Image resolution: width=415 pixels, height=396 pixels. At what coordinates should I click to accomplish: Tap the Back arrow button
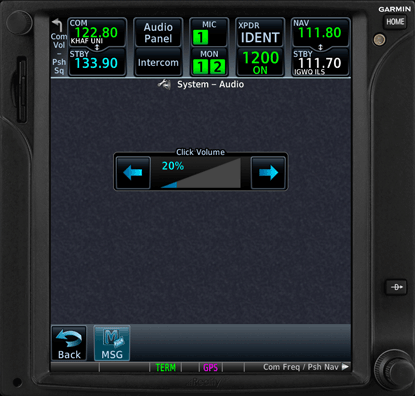69,343
